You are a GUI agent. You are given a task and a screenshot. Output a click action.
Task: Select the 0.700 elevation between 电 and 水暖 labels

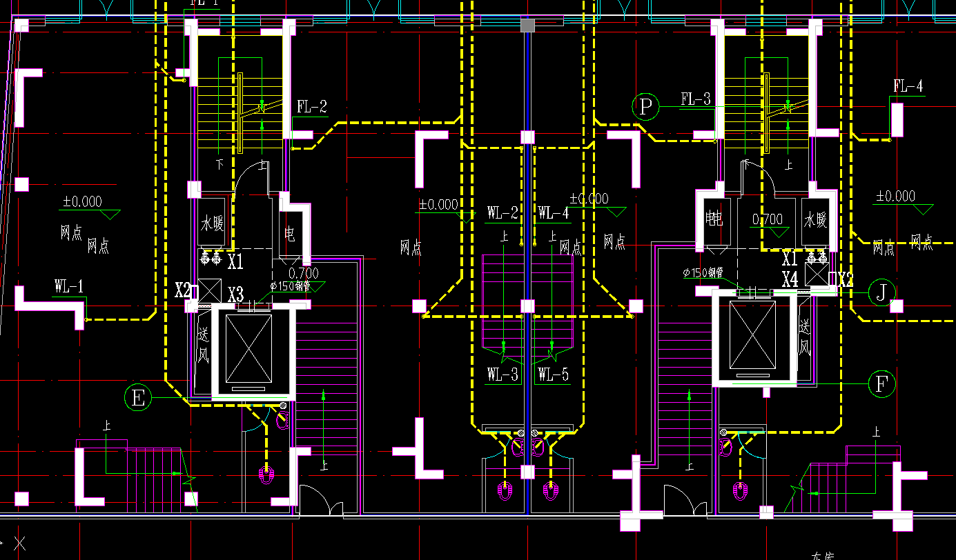pyautogui.click(x=768, y=219)
